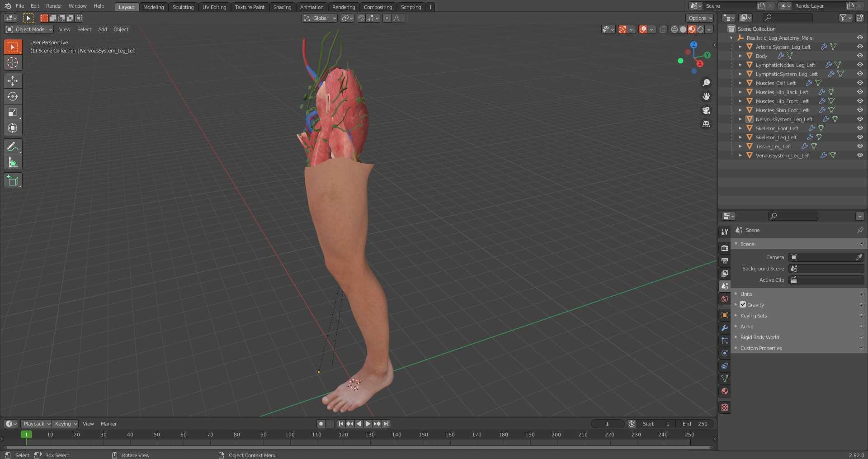Switch to the UV Editing workspace tab
The height and width of the screenshot is (459, 868).
tap(214, 7)
